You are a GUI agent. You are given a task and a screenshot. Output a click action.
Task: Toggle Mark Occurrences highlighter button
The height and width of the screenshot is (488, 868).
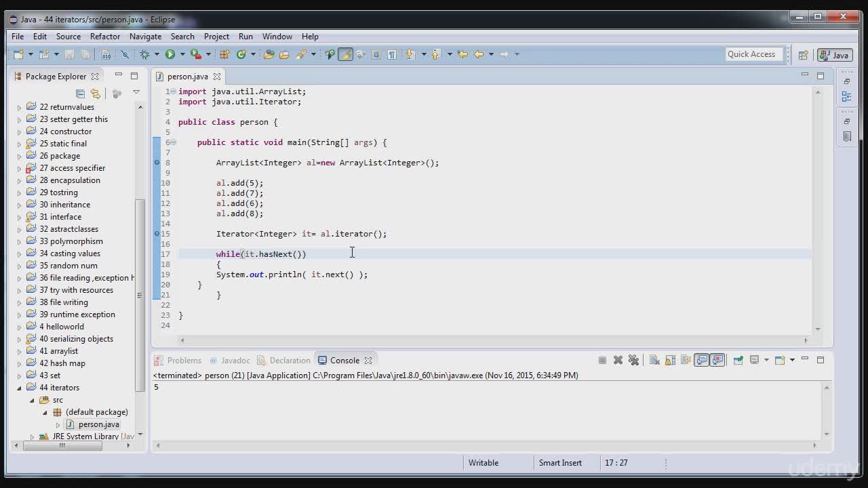(345, 54)
